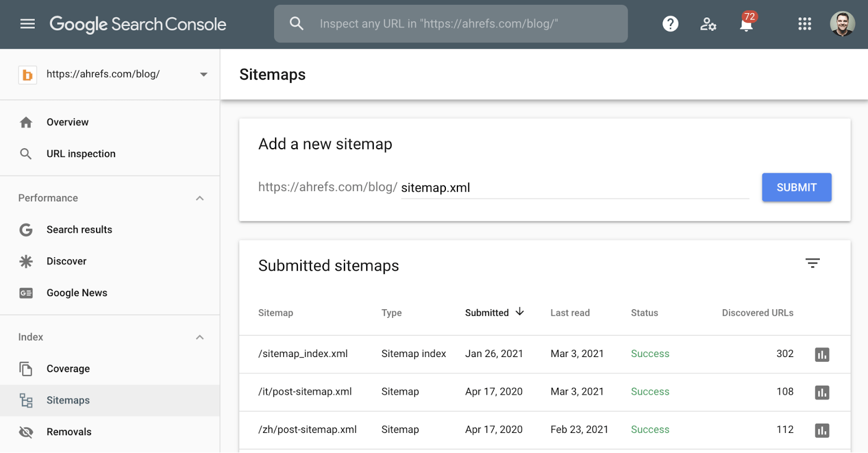Open the submitted sitemaps filter icon
The height and width of the screenshot is (453, 868).
(x=812, y=263)
